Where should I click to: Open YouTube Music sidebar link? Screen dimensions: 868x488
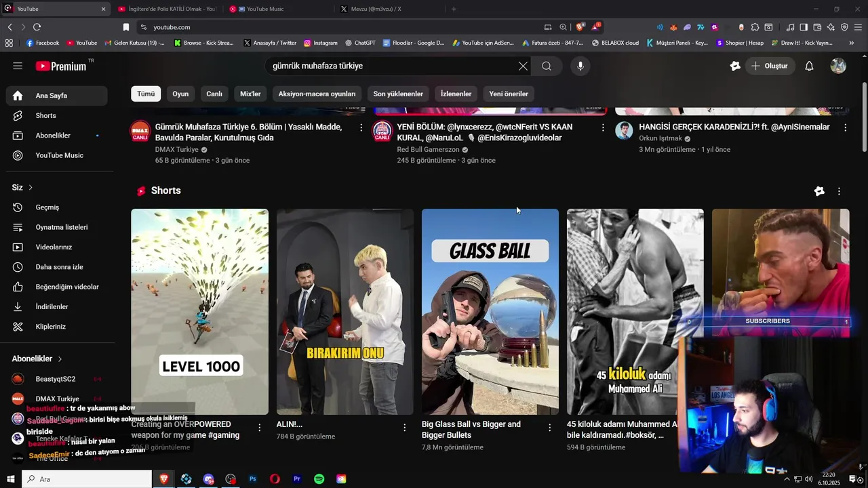56,155
